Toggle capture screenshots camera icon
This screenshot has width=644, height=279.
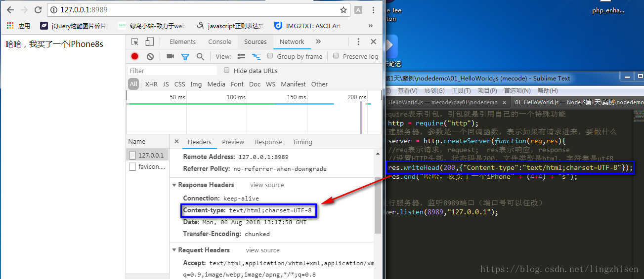(x=171, y=56)
